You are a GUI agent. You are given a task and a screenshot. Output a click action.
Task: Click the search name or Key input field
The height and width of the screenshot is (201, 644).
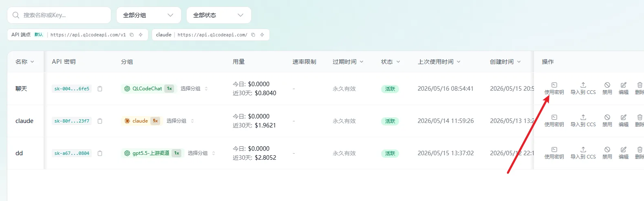[59, 15]
